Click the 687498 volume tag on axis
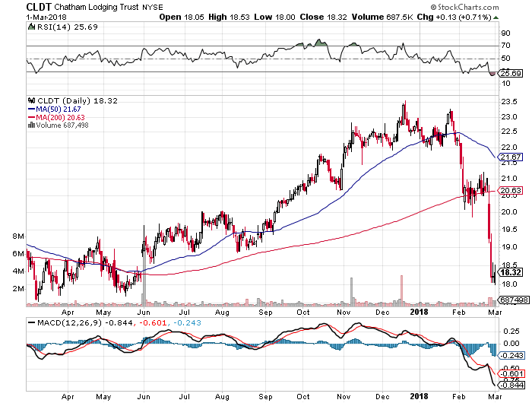Viewport: 532px width, 403px height. [515, 300]
